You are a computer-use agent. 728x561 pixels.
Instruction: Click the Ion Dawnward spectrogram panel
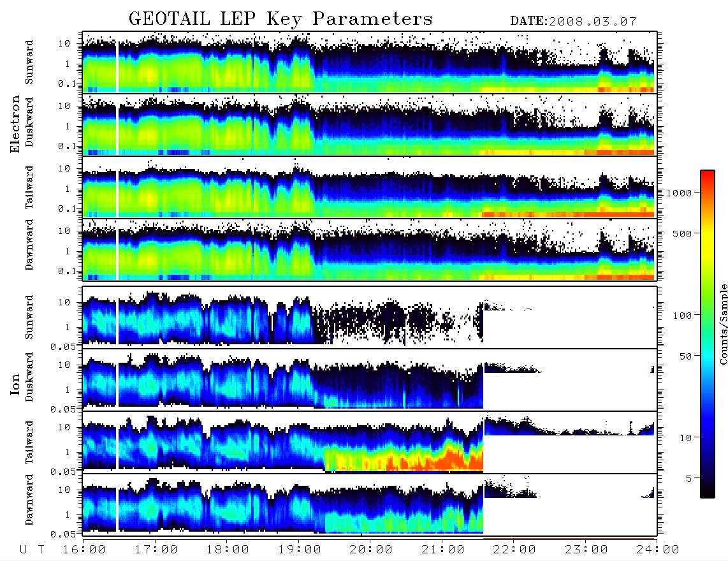click(x=370, y=505)
